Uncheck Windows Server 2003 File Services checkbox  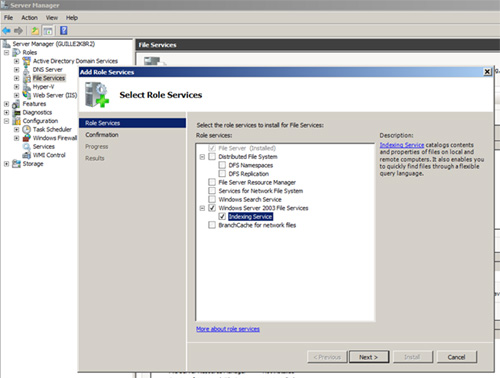pos(212,208)
